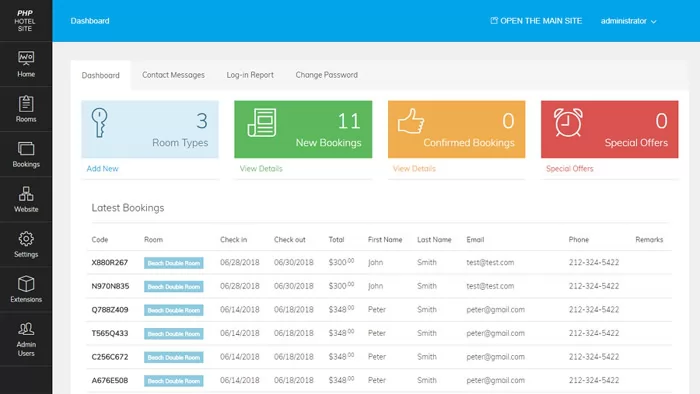
Task: Click the Special Offers link under red card
Action: tap(570, 169)
